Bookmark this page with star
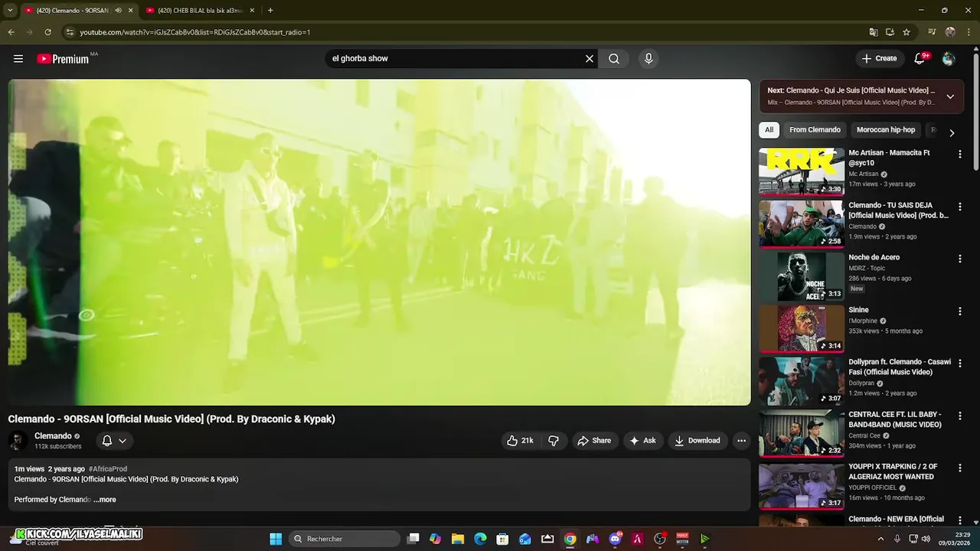Screen dimensions: 980x551 tap(906, 32)
